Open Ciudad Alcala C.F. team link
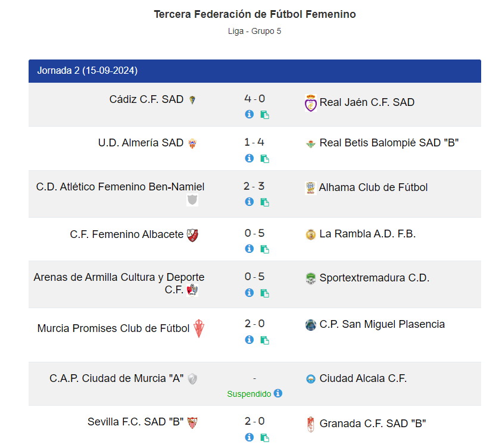 363,378
